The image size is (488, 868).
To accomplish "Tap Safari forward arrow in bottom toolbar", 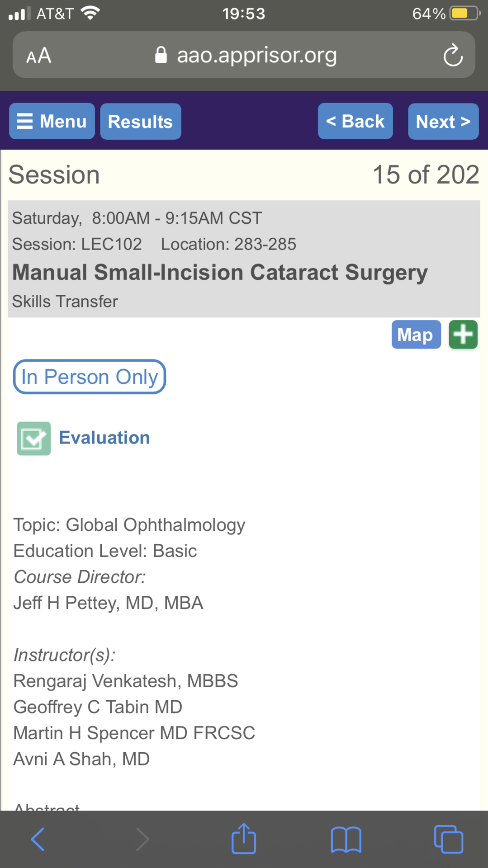I will point(142,840).
